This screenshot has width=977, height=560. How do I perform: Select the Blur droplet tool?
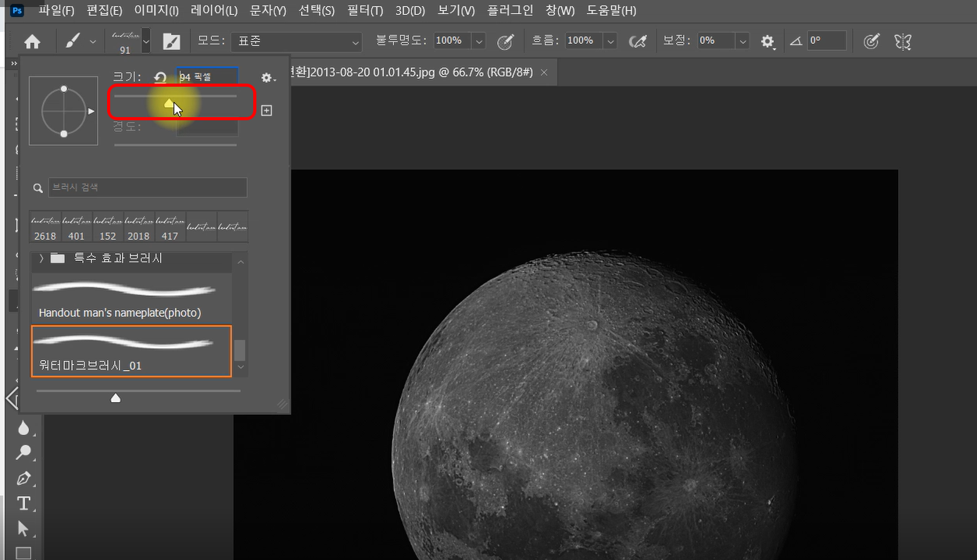[x=23, y=427]
